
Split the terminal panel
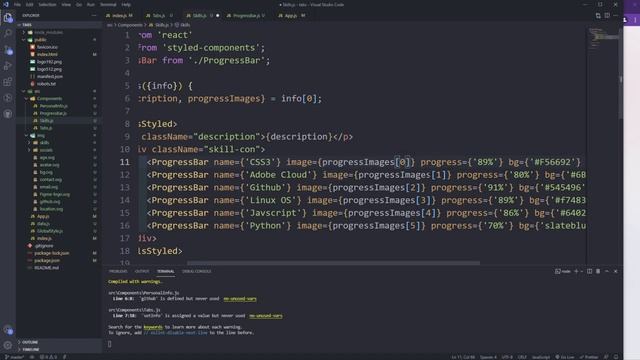point(589,271)
